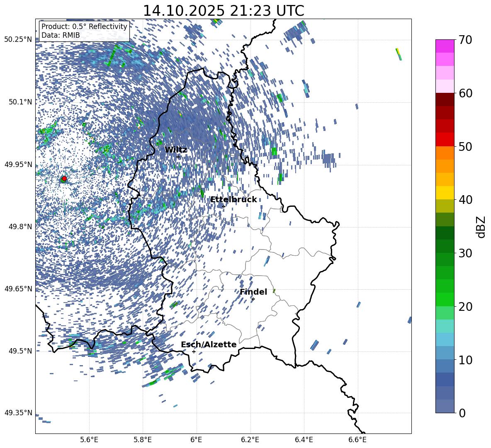Click the 5.6°E longitude label
The width and height of the screenshot is (491, 448).
tap(89, 440)
